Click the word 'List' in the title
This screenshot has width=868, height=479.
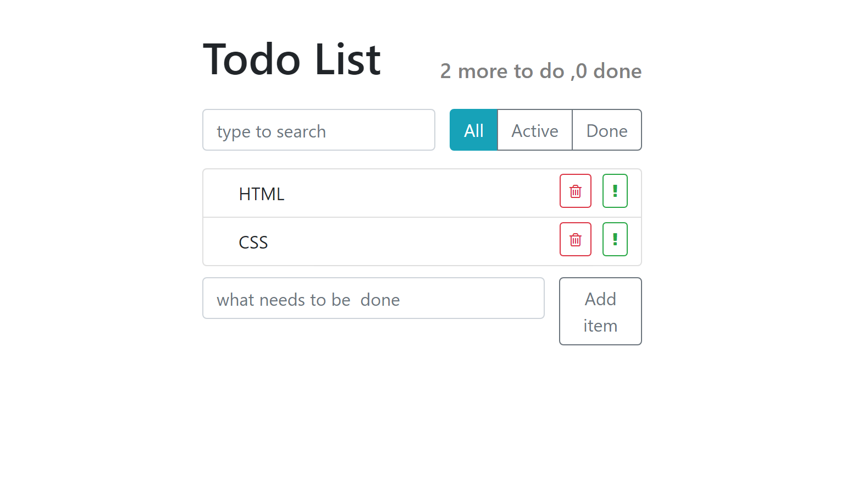tap(347, 59)
